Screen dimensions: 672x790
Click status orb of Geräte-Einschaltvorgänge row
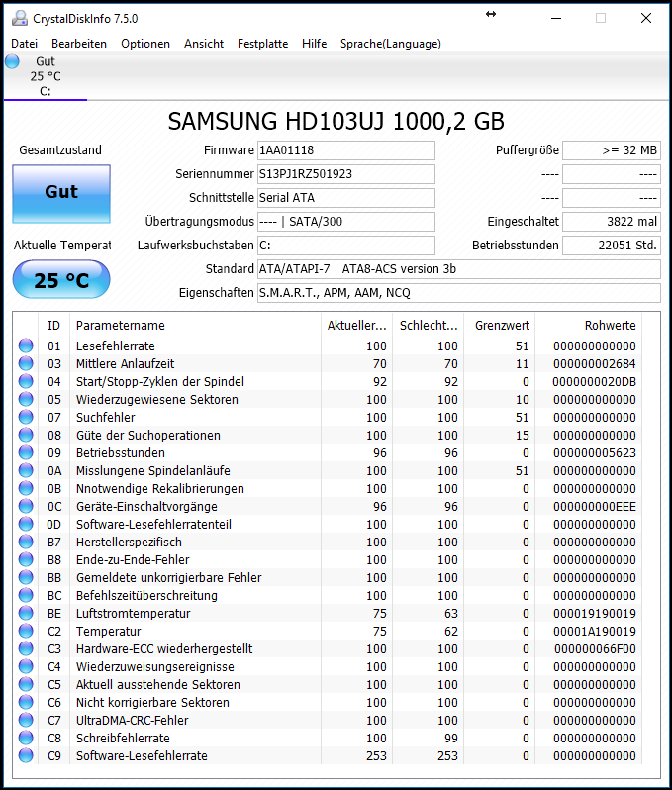pos(26,506)
